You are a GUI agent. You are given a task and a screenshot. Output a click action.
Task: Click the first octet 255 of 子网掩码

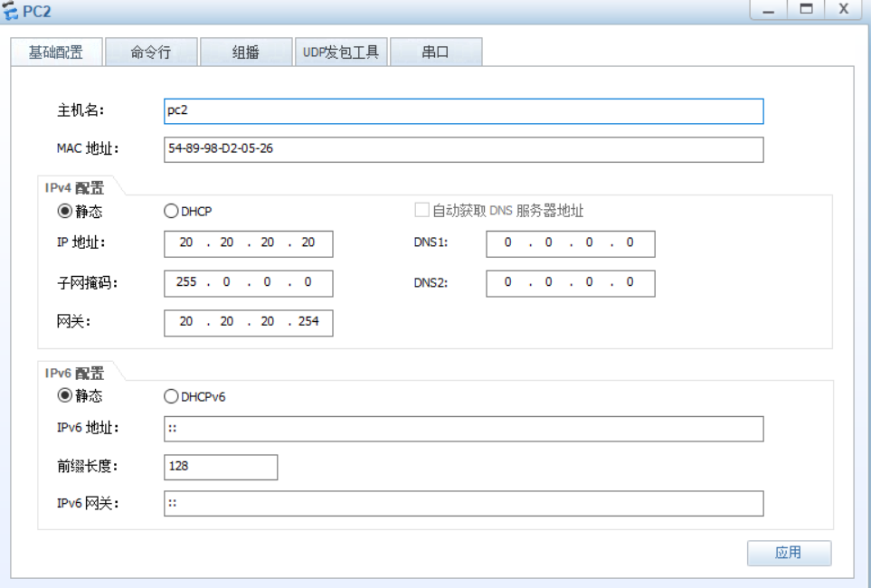(x=186, y=281)
